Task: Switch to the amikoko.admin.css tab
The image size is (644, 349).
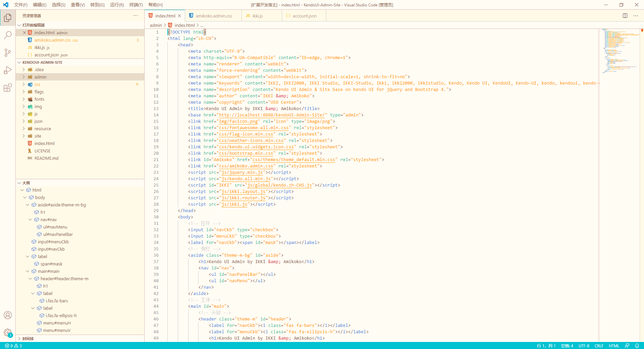Action: click(x=213, y=16)
